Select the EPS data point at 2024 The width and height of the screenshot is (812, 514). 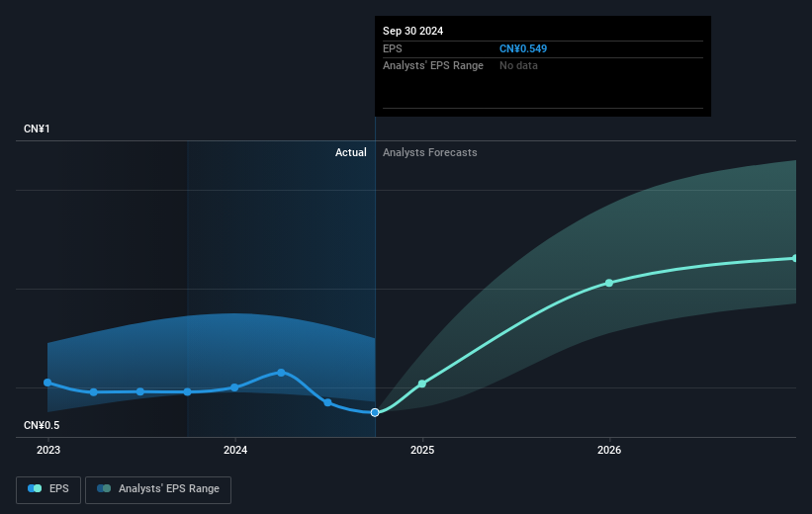tap(234, 387)
